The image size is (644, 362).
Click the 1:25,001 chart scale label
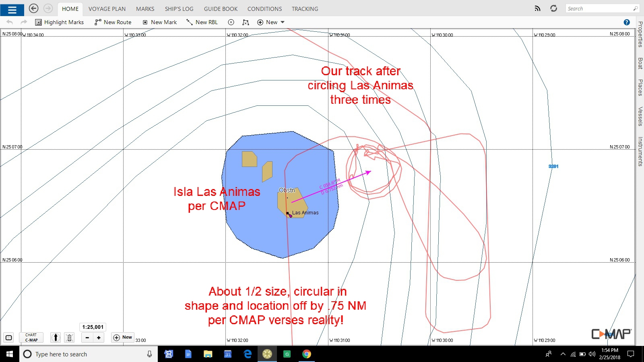[93, 327]
